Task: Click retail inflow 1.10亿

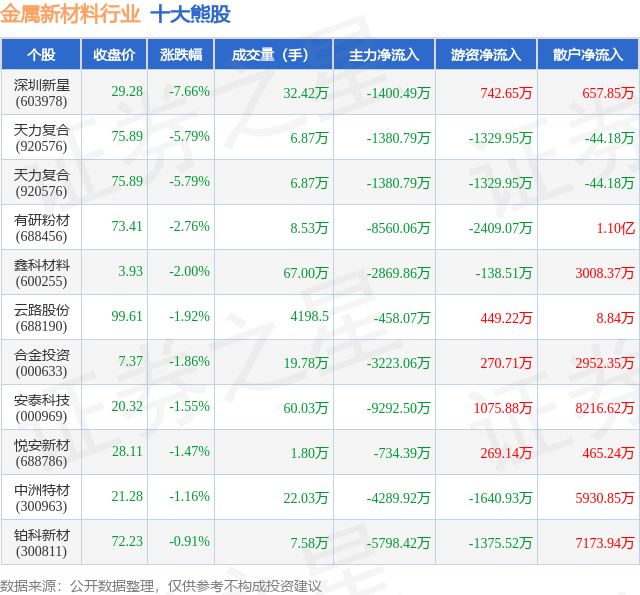Action: pyautogui.click(x=616, y=228)
